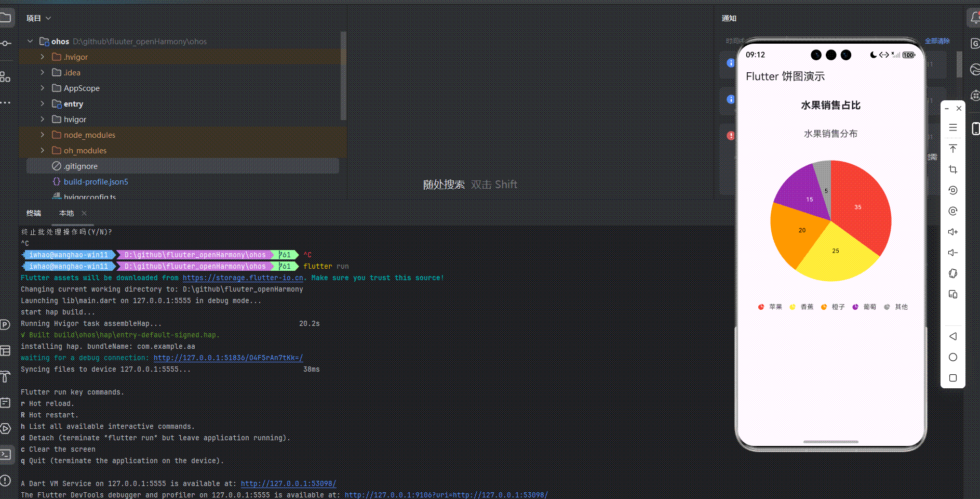This screenshot has width=980, height=499.
Task: Click the 橙子 legend item
Action: coord(833,307)
